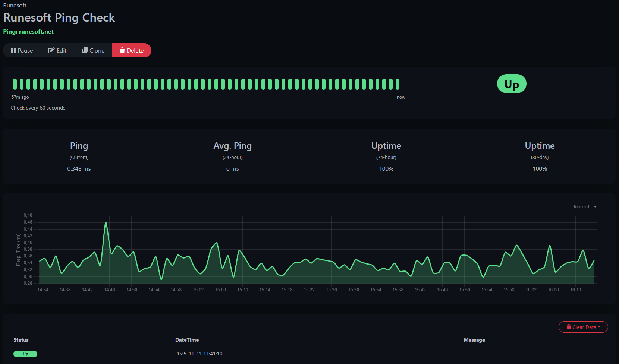This screenshot has width=619, height=364.
Task: Click the first heartbeat bar from 57m ago
Action: 15,84
